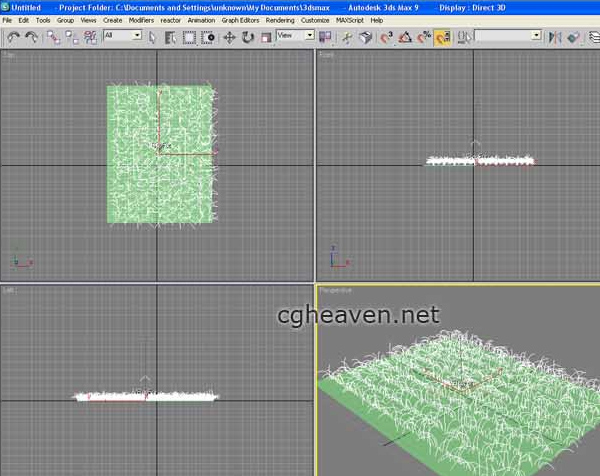
Task: Click the Perspective viewport label
Action: pyautogui.click(x=336, y=290)
